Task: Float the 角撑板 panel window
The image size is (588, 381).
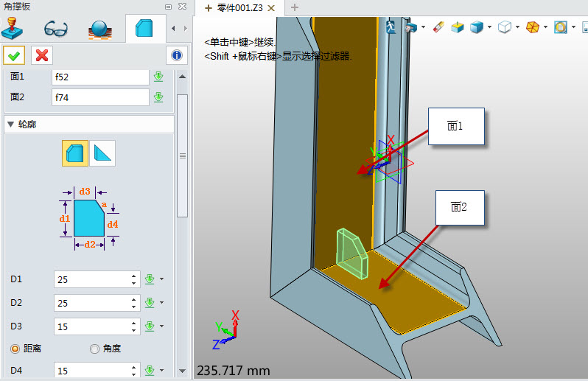Action: [x=169, y=7]
